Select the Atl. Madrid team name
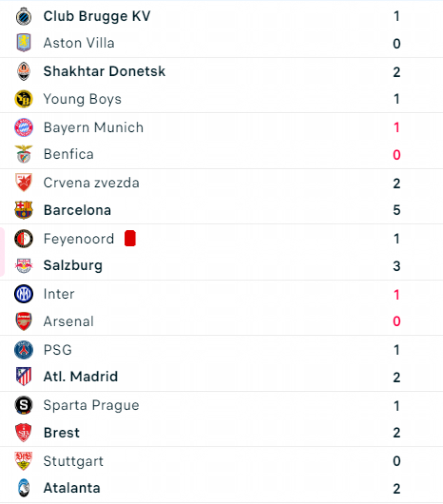Screen dimensions: 443x504 tap(81, 377)
